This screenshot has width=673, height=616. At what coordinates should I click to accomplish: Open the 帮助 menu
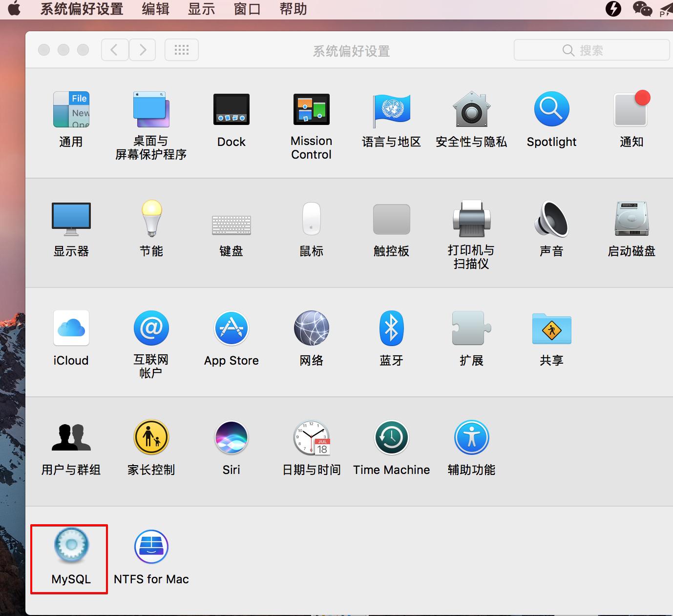[x=293, y=9]
